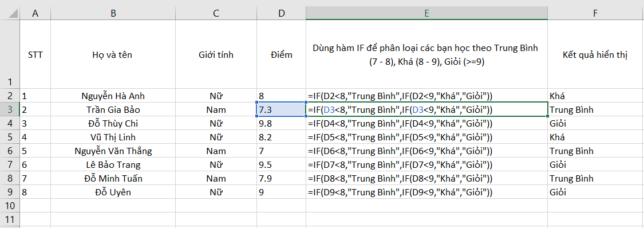This screenshot has width=644, height=228.
Task: Select column C header
Action: click(216, 13)
